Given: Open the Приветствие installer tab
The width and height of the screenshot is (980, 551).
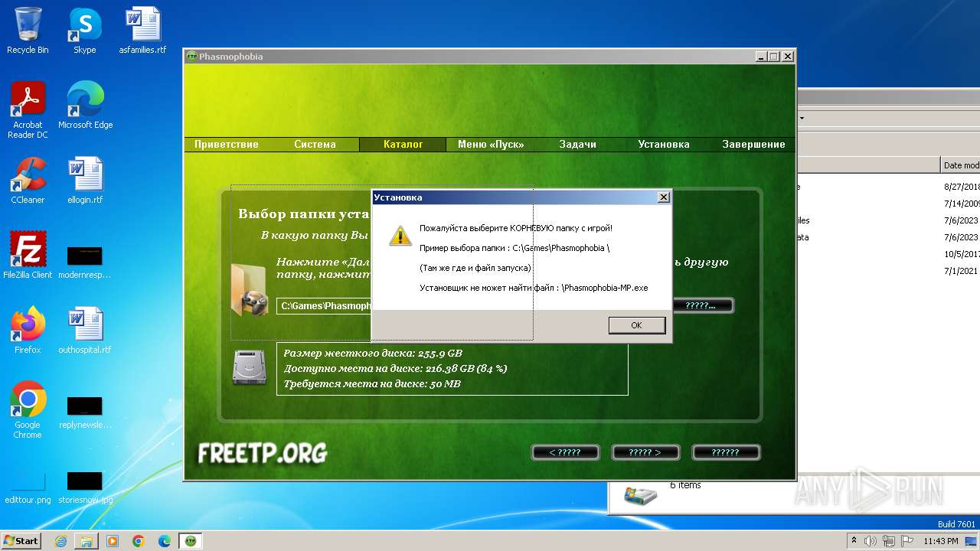Looking at the screenshot, I should (226, 144).
